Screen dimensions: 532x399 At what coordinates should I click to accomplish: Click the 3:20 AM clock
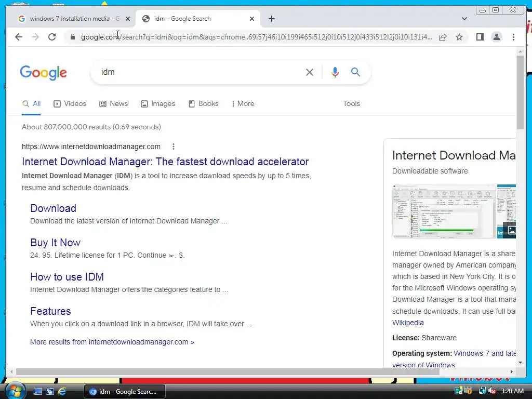[512, 391]
